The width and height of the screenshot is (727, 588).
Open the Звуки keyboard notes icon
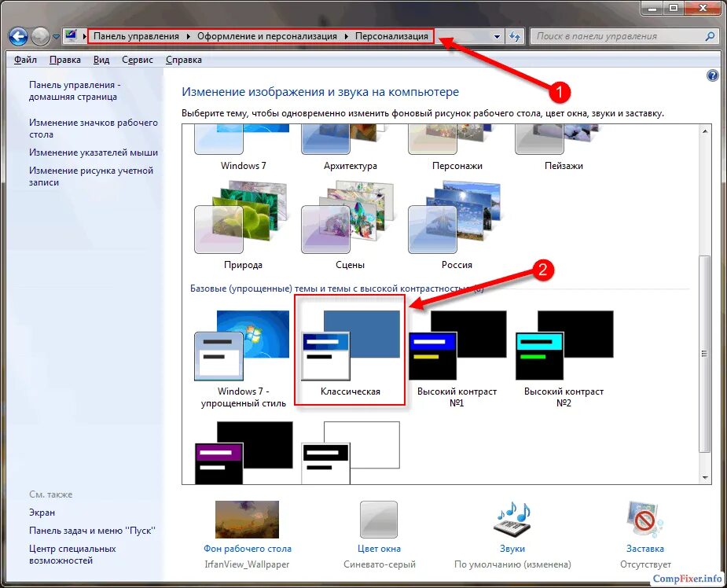click(x=512, y=520)
